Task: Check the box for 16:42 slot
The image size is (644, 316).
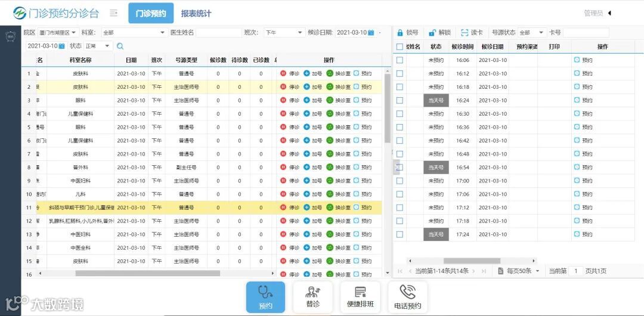Action: tap(400, 140)
